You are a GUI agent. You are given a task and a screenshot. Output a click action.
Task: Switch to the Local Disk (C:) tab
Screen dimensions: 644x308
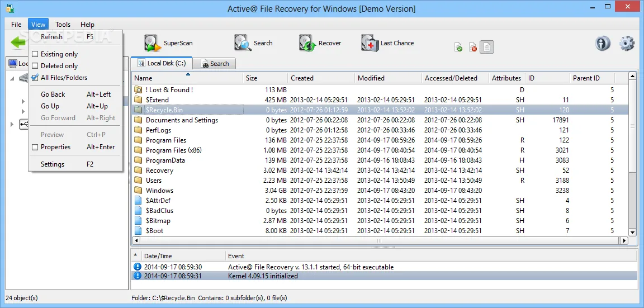162,63
